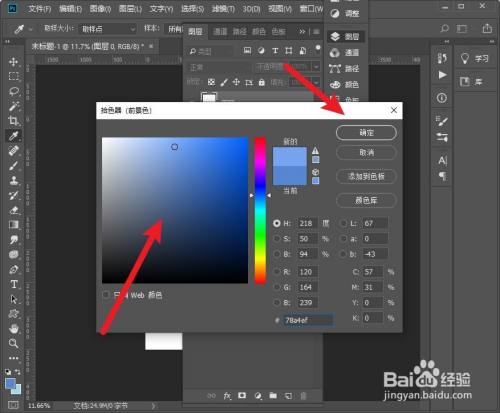Select the S saturation radio button
This screenshot has height=413, width=500.
pyautogui.click(x=277, y=239)
